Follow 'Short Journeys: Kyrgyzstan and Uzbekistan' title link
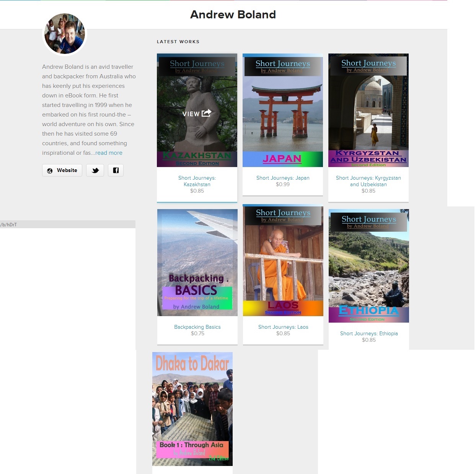Viewport: 476px width, 474px height. (x=368, y=181)
